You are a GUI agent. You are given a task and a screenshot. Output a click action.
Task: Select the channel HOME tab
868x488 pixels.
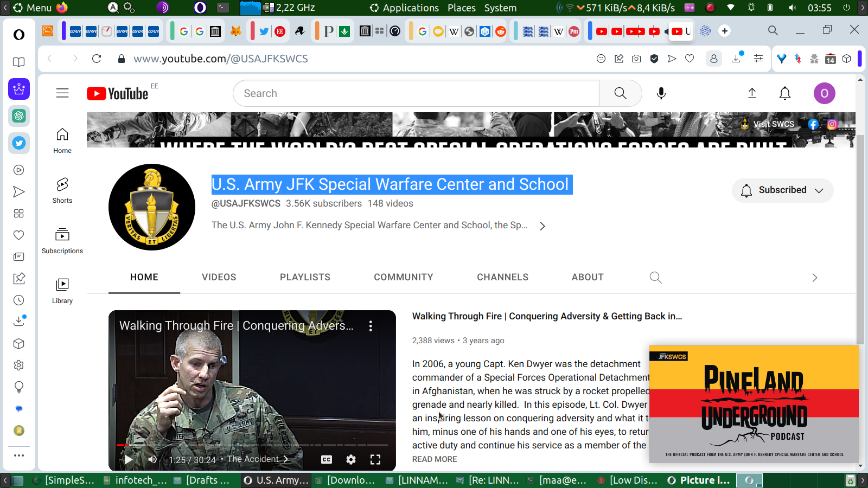point(144,277)
